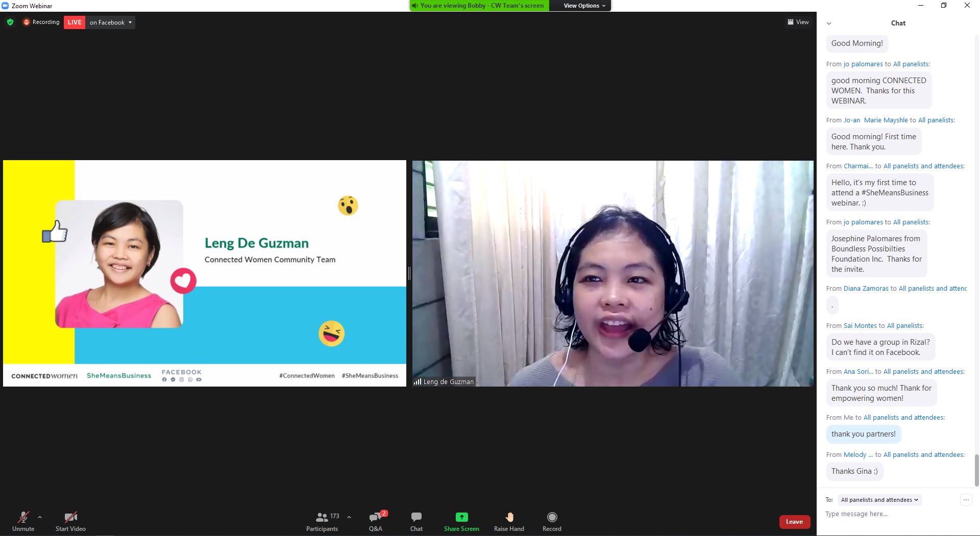Change layout with View button
Viewport: 980px width, 536px height.
(x=798, y=22)
